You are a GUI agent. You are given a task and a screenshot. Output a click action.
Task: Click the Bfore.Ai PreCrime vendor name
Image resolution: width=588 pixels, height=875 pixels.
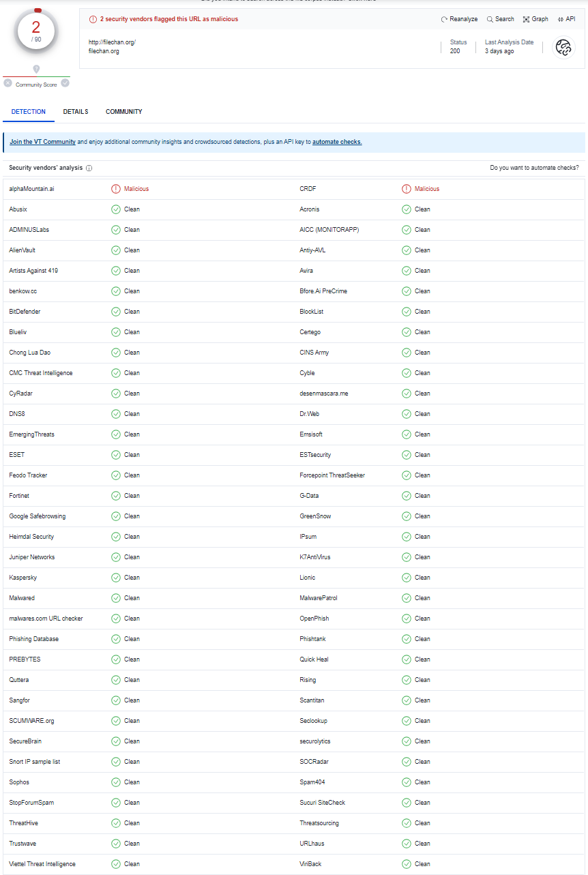pyautogui.click(x=323, y=291)
